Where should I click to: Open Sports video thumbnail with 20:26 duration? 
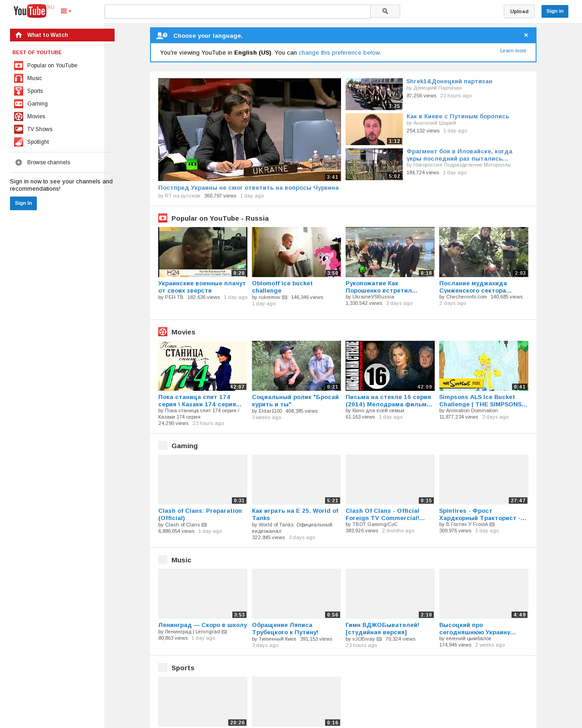pos(203,702)
